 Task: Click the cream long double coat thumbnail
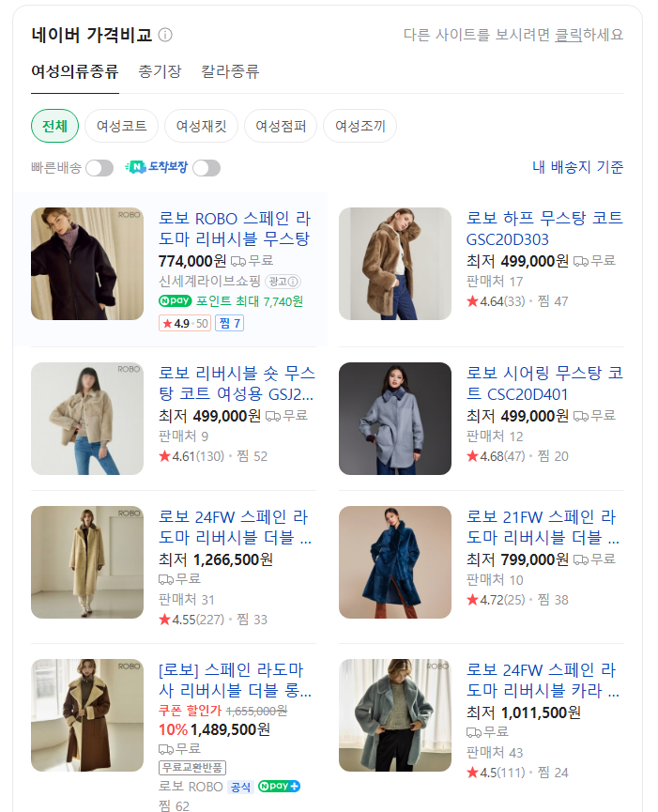coord(87,562)
